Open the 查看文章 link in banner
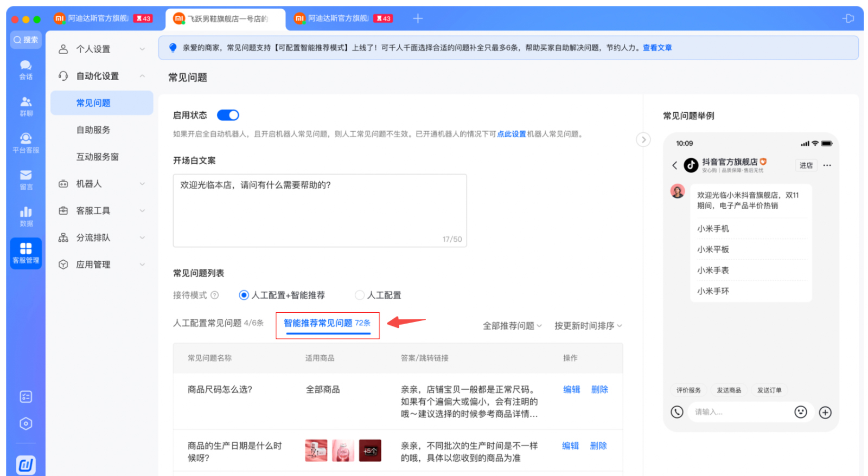This screenshot has width=868, height=476. 657,48
